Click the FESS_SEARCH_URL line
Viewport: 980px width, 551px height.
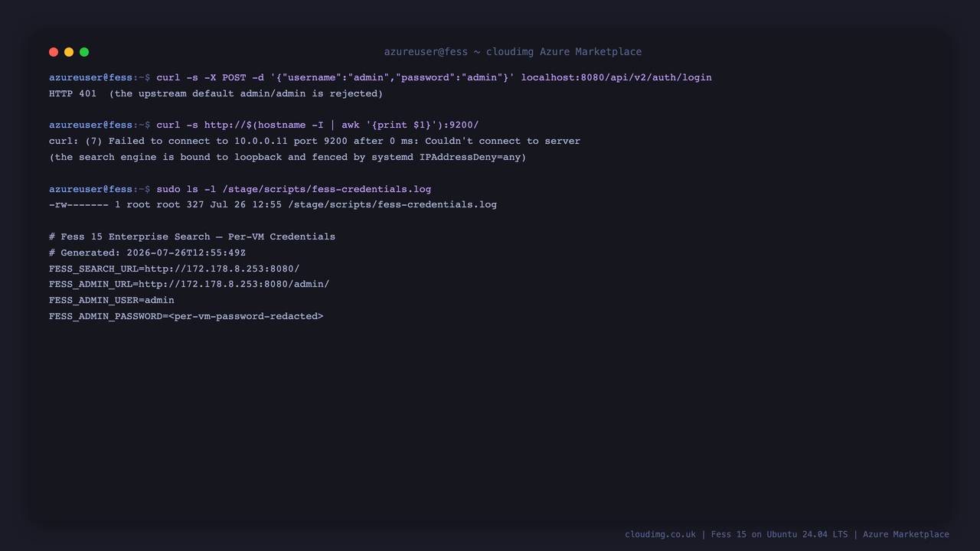click(175, 269)
